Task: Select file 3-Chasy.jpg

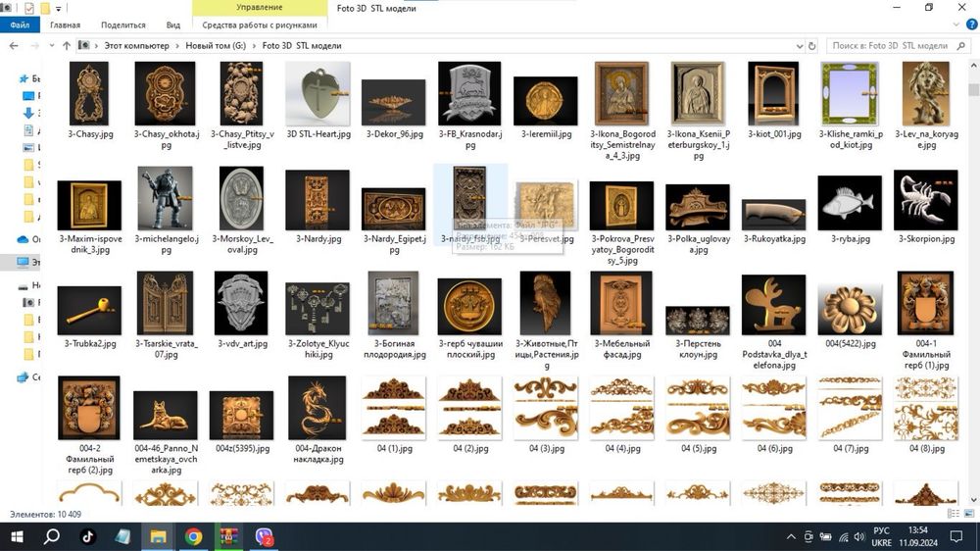Action: point(90,94)
